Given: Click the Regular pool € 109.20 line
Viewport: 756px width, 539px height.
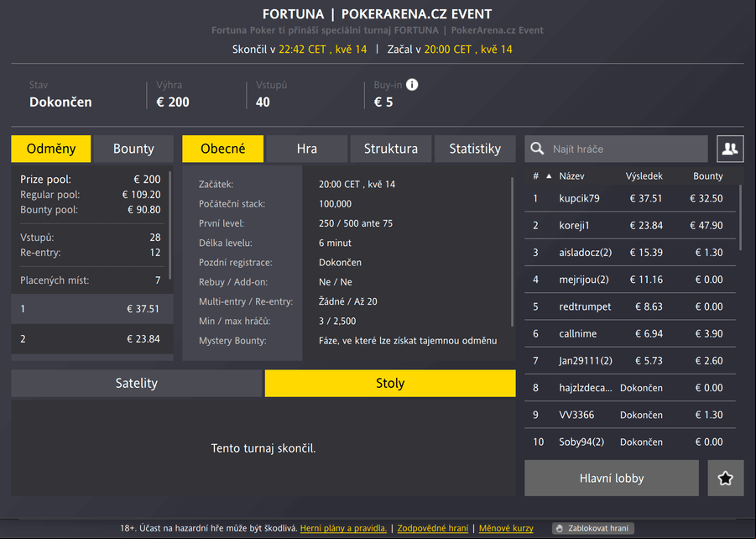Looking at the screenshot, I should [x=90, y=195].
